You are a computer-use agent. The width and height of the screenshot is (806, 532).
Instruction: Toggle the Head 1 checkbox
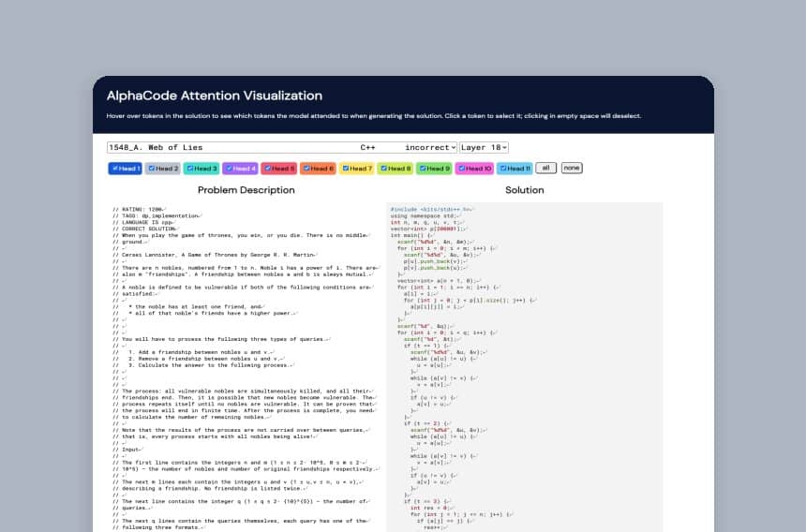click(113, 169)
